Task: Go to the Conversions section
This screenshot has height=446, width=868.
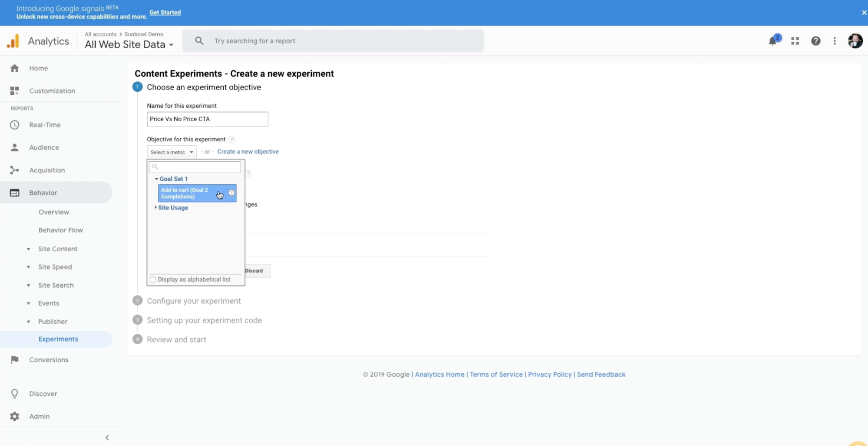Action: point(49,359)
